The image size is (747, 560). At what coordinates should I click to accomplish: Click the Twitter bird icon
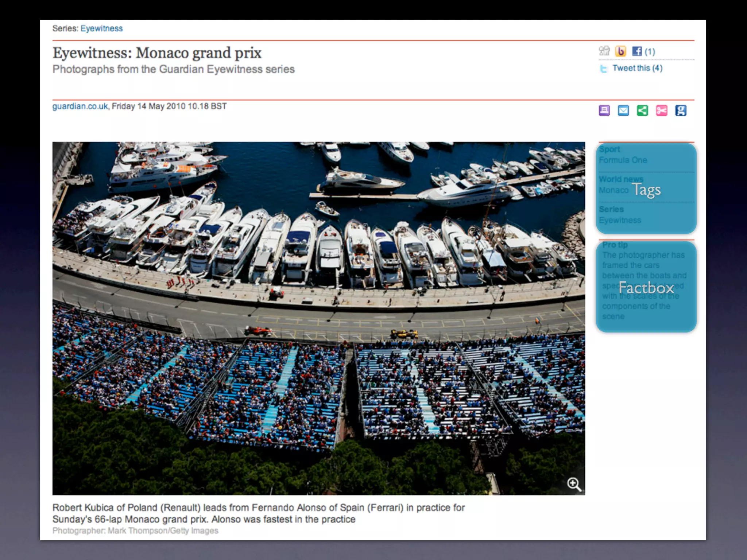(604, 69)
